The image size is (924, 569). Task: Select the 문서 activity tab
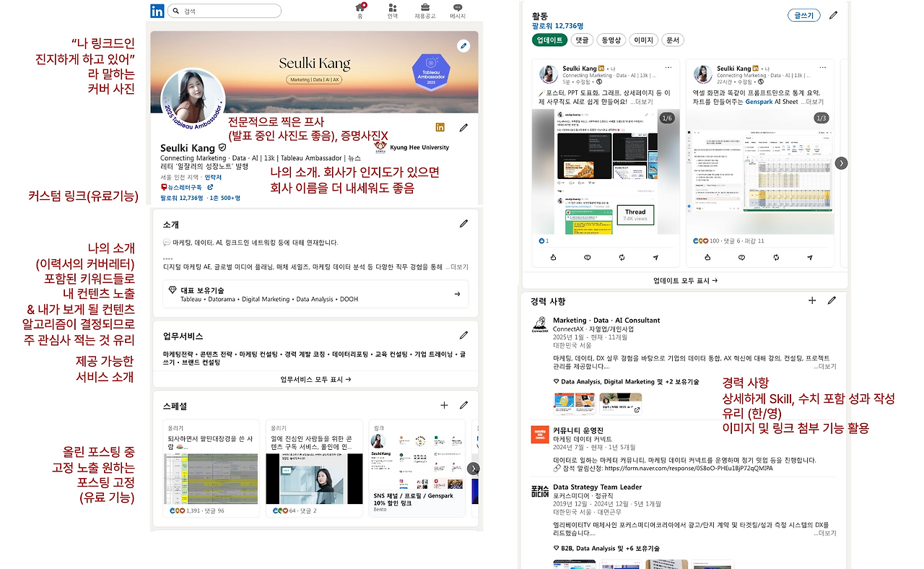[x=673, y=40]
